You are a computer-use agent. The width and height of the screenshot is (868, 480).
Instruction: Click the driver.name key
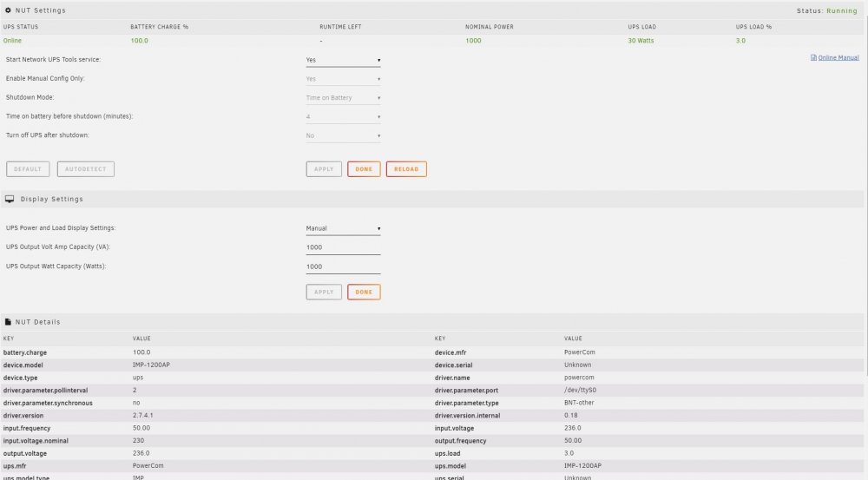click(x=452, y=378)
